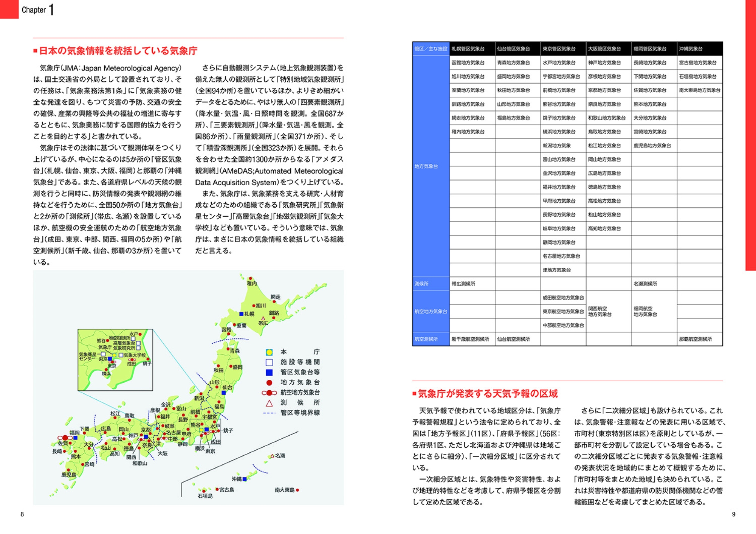Click the blue 管区気象台等 square in the map legend
This screenshot has width=756, height=534.
pyautogui.click(x=269, y=373)
